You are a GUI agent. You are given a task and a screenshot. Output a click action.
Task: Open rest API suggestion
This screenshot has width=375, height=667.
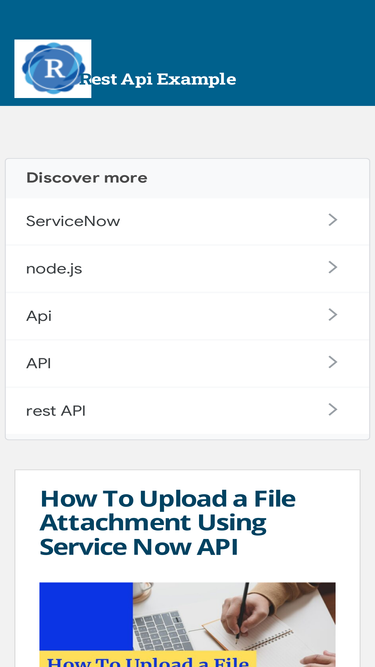[188, 411]
